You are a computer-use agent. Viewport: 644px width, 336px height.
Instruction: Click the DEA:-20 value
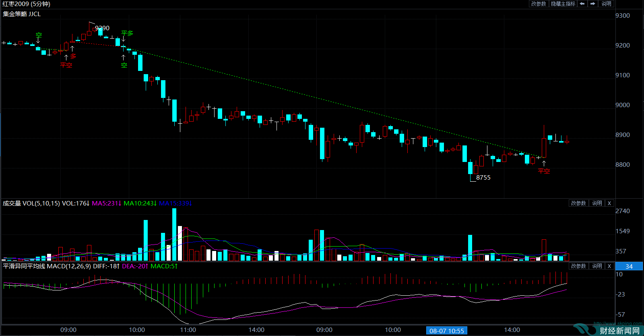(135, 266)
